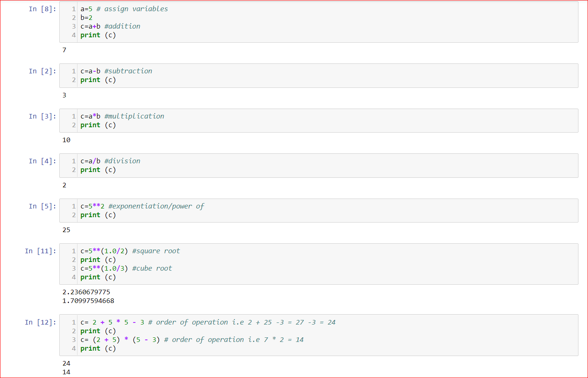Click the 'c=a+b #addition' code line
This screenshot has width=588, height=378.
tap(110, 27)
